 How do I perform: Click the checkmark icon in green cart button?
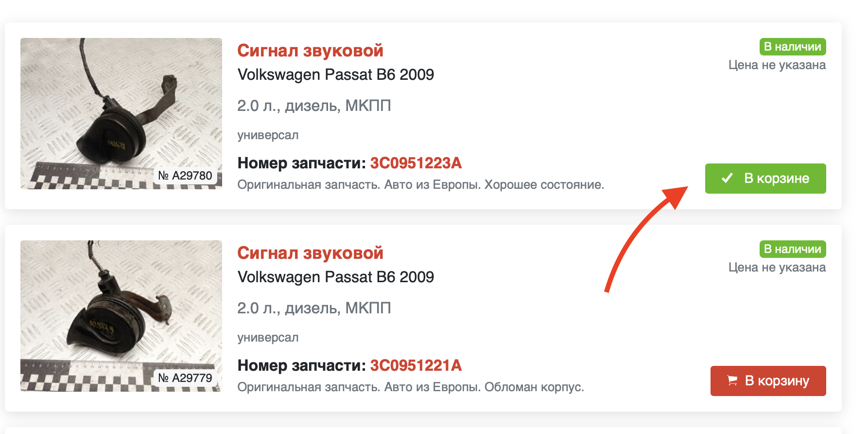[727, 178]
